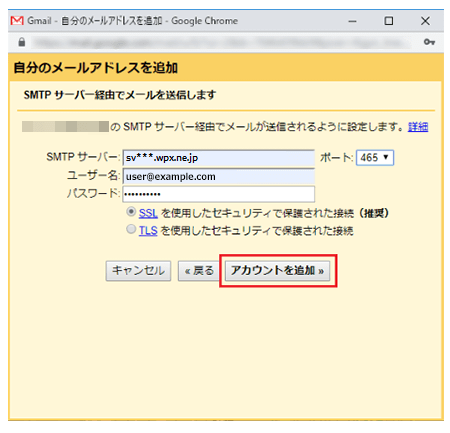
Task: Close the Gmail popup window
Action: point(425,21)
